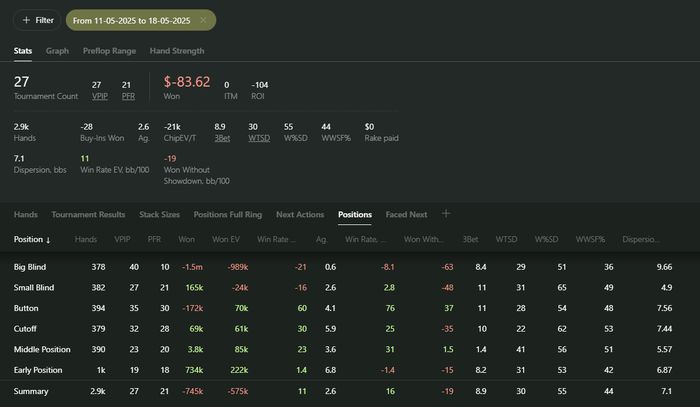Viewport: 700px width, 407px height.
Task: Click the underlined PFR stat link
Action: [128, 96]
